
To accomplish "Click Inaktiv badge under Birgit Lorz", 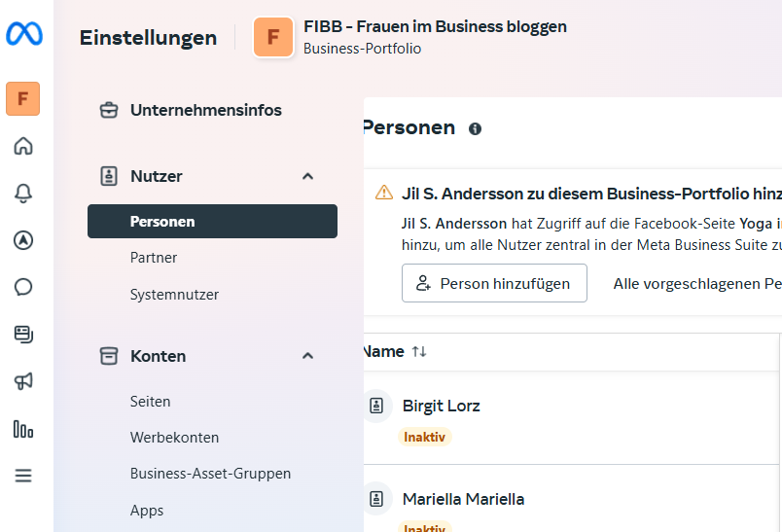I will [424, 437].
